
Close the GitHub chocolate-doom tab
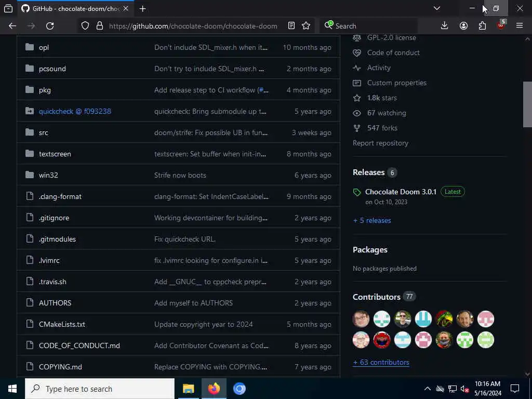(126, 8)
